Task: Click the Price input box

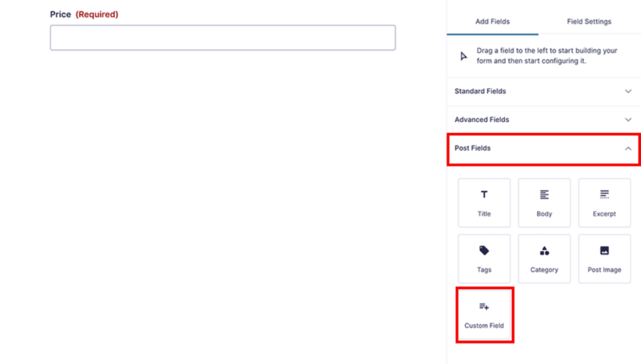Action: pyautogui.click(x=223, y=37)
